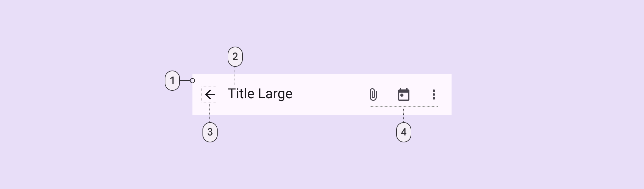644x189 pixels.
Task: Click annotation badge number 2
Action: coord(235,57)
